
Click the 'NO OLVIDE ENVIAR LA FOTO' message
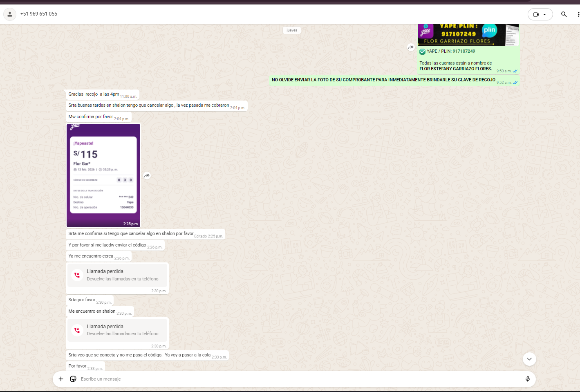(x=383, y=80)
